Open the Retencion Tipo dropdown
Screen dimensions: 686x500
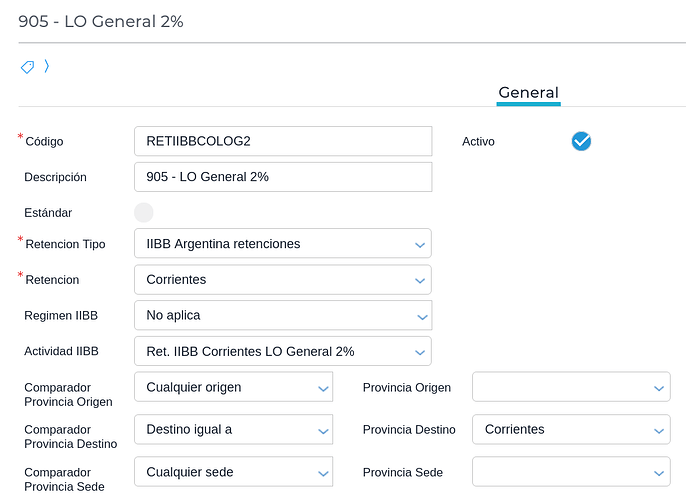coord(282,244)
